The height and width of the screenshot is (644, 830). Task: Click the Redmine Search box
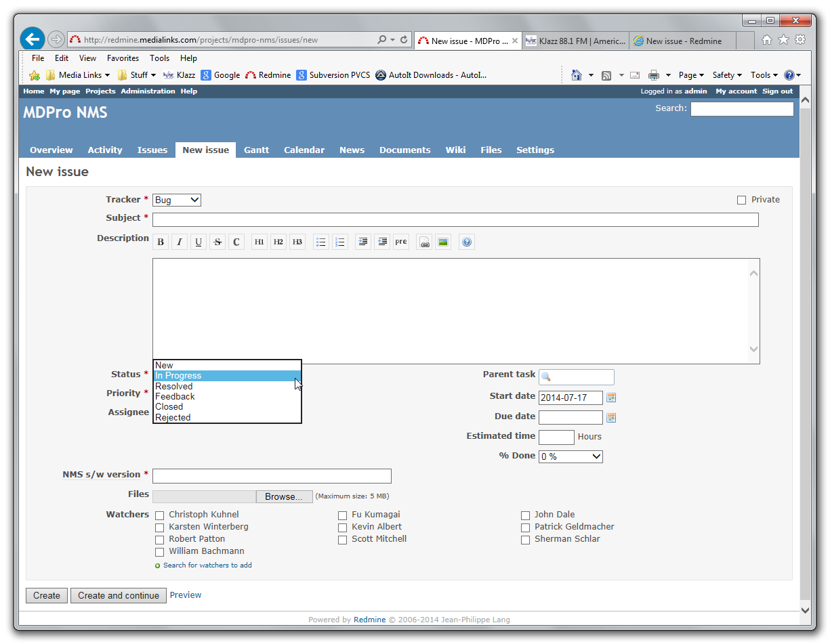742,109
